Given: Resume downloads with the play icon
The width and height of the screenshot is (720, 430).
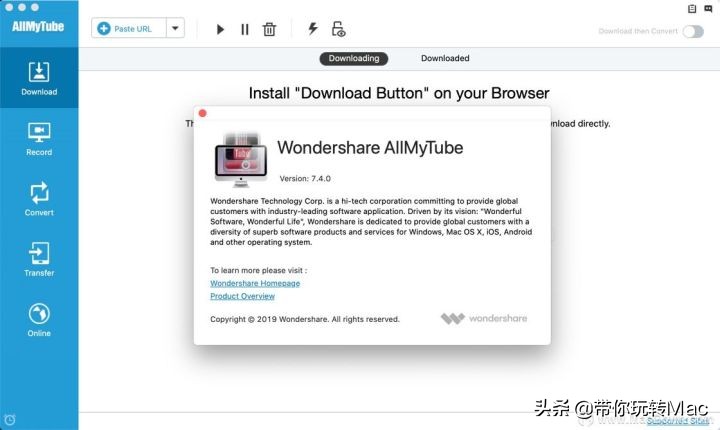Looking at the screenshot, I should 220,29.
